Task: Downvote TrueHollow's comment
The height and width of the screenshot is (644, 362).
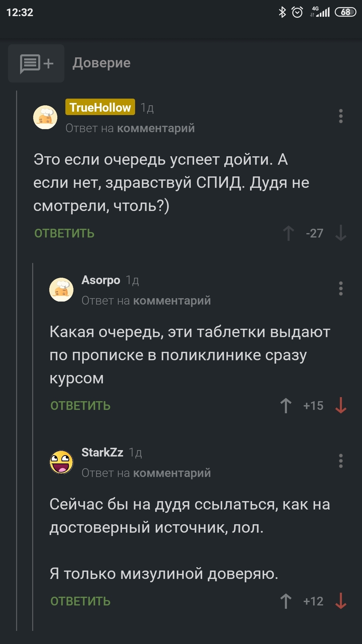Action: click(x=341, y=233)
